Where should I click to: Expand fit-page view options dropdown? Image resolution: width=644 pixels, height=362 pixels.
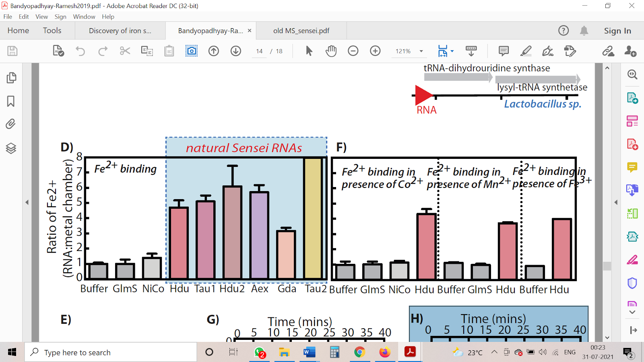(x=452, y=51)
